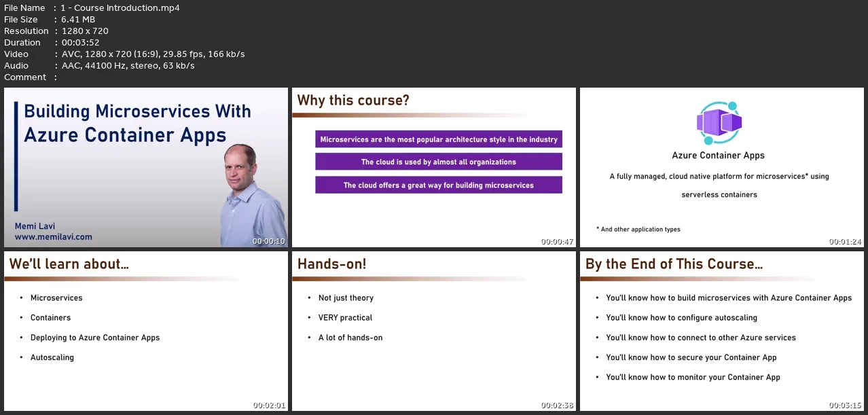Open the 'Hands-on!' slide thumbnail
The width and height of the screenshot is (868, 415).
(433, 331)
